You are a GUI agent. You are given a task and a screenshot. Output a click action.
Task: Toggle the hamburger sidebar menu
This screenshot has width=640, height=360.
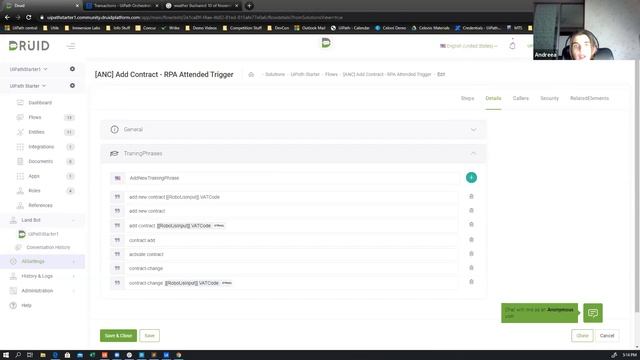point(71,46)
